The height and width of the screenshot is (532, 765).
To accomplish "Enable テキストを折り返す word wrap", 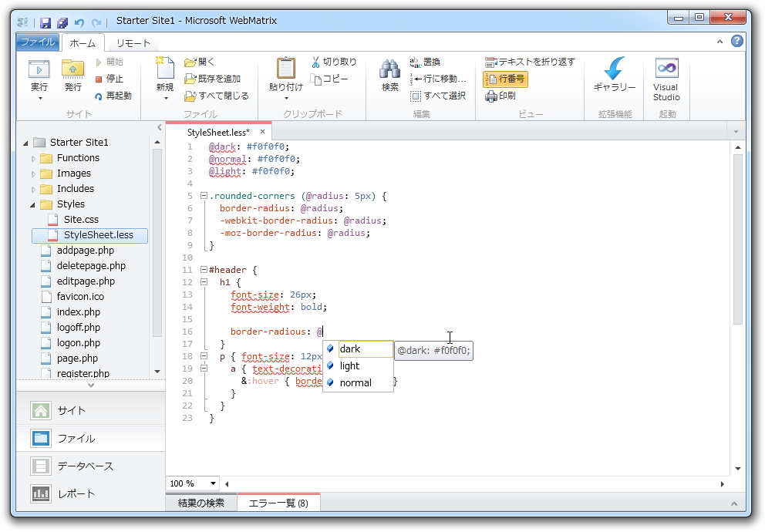I will [528, 62].
